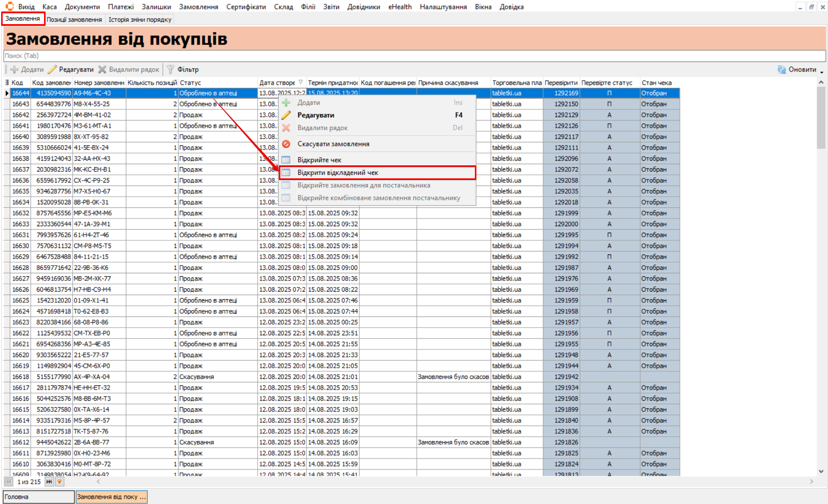Click the Відкрийте чек table icon

(x=286, y=160)
